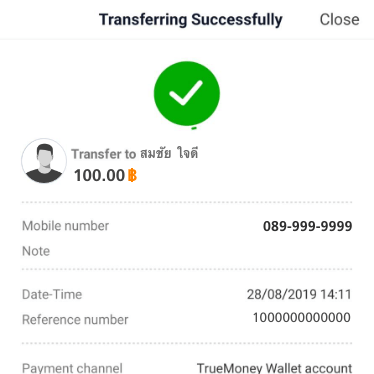The width and height of the screenshot is (374, 374).
Task: Select reference number 1000000000000
Action: 301,317
